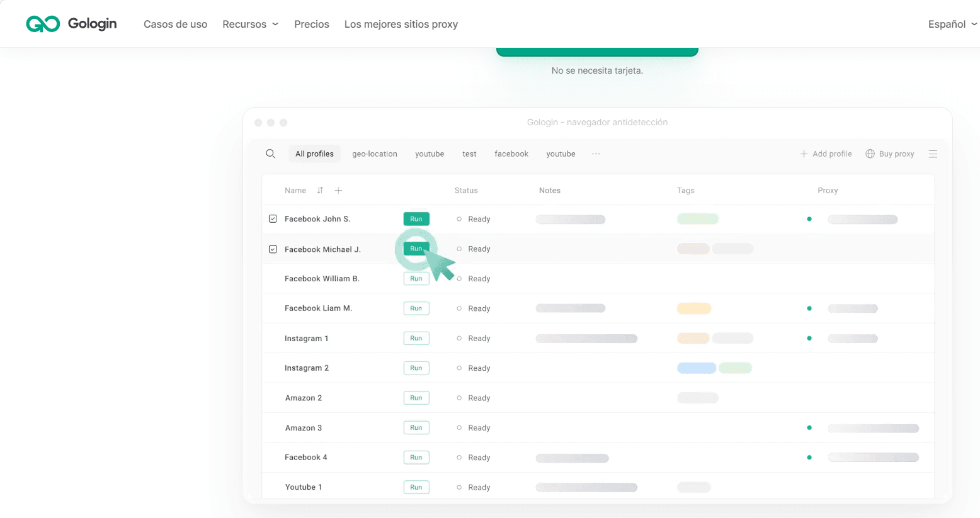Viewport: 980px width, 518px height.
Task: Click the green proxy status dot for Amazon 3
Action: click(x=809, y=428)
